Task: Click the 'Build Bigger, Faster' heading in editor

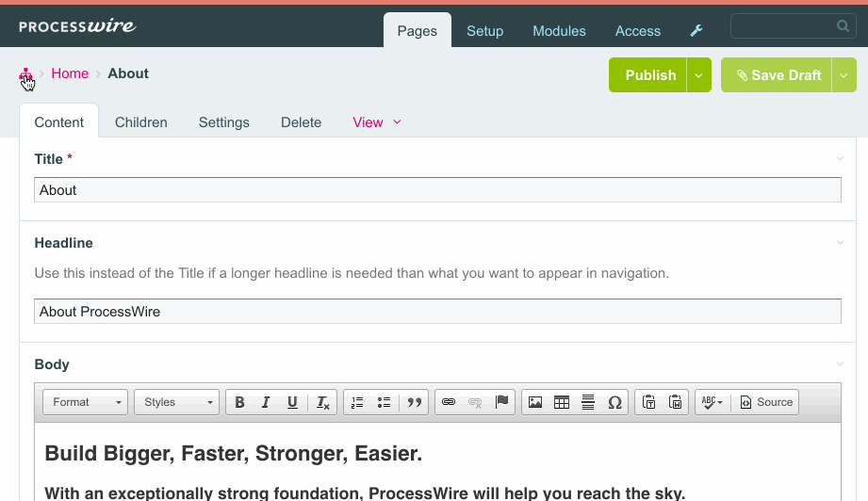Action: (233, 454)
